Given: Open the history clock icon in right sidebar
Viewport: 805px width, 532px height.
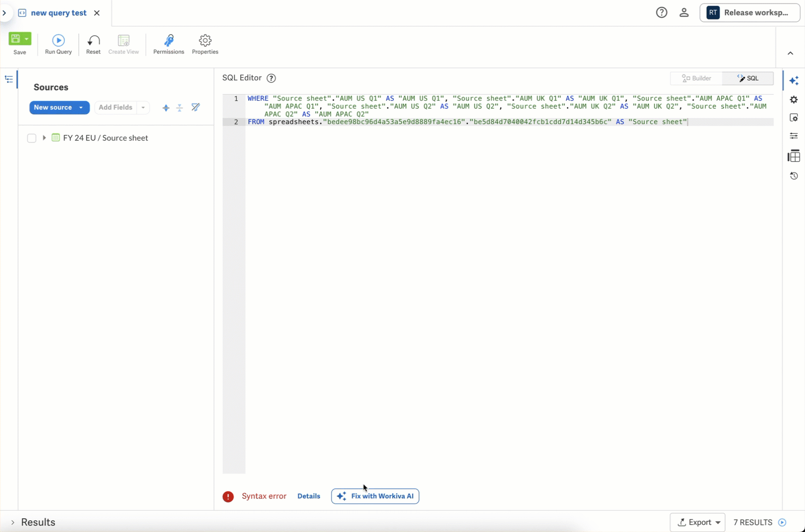Looking at the screenshot, I should pyautogui.click(x=794, y=176).
